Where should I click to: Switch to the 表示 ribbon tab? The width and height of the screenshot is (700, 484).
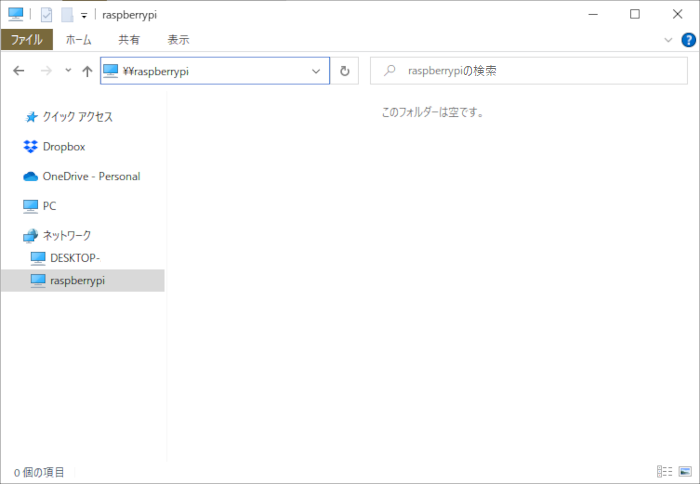coord(178,40)
